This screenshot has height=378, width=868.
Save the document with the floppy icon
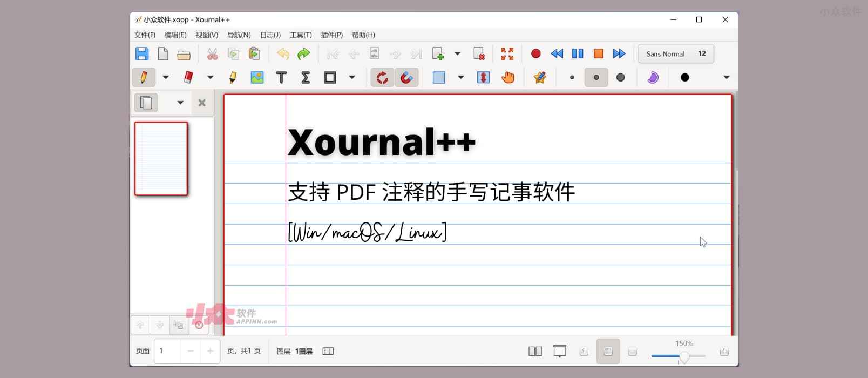pos(142,53)
